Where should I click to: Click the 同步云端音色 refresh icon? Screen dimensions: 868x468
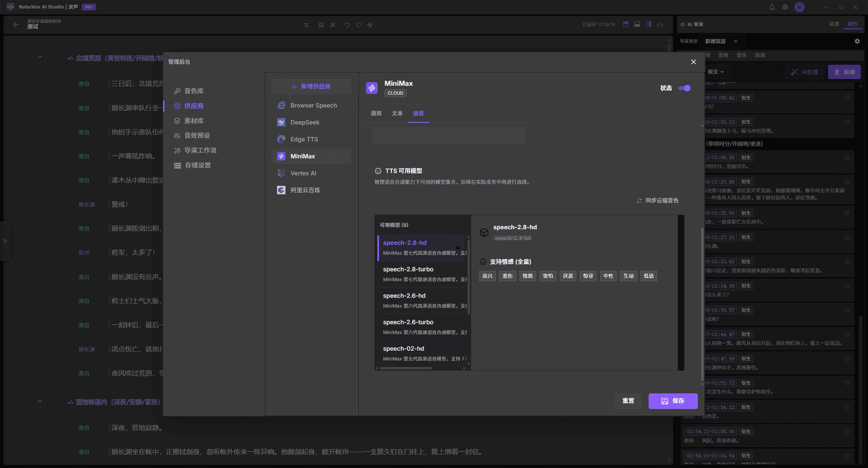click(x=639, y=200)
